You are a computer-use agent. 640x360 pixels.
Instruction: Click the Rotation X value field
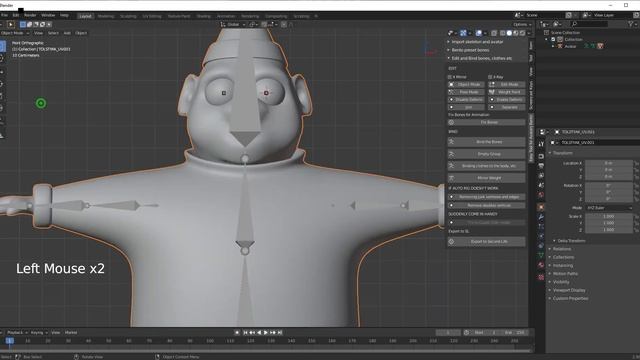pyautogui.click(x=609, y=185)
